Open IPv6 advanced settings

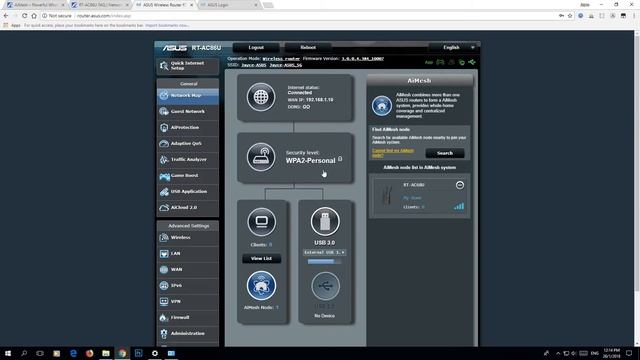pos(187,285)
